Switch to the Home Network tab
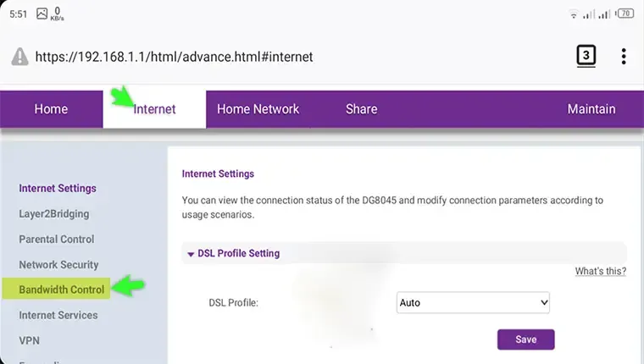Image resolution: width=644 pixels, height=364 pixels. click(x=258, y=109)
